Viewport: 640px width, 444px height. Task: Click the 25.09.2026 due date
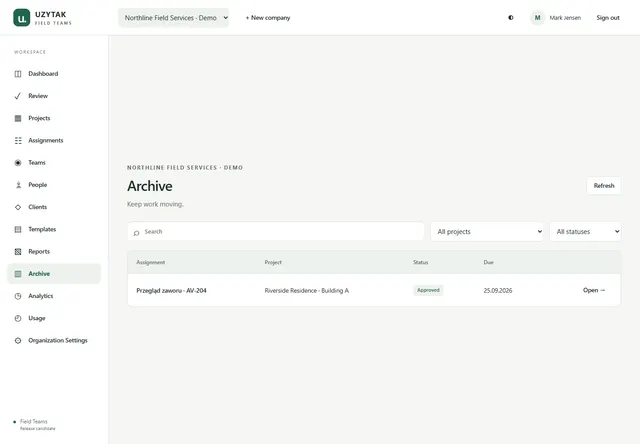click(498, 291)
